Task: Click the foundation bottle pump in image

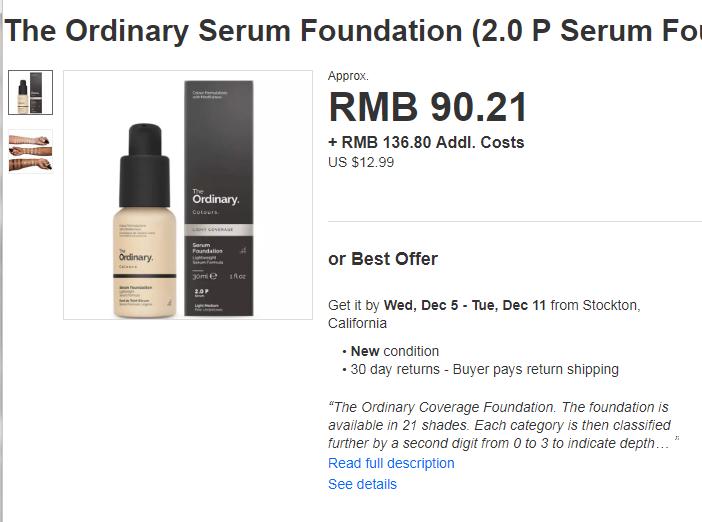Action: pos(144,165)
